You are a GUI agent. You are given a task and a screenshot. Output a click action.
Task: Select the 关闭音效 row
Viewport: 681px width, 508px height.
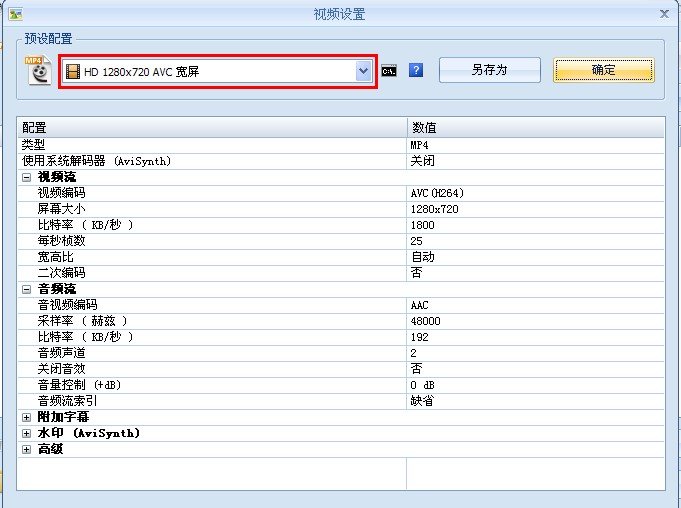341,369
